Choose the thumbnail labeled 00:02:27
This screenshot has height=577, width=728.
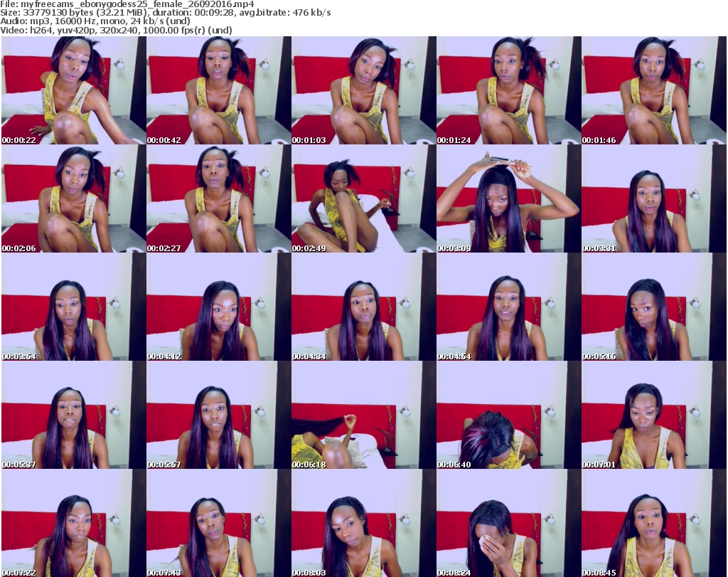pyautogui.click(x=219, y=198)
